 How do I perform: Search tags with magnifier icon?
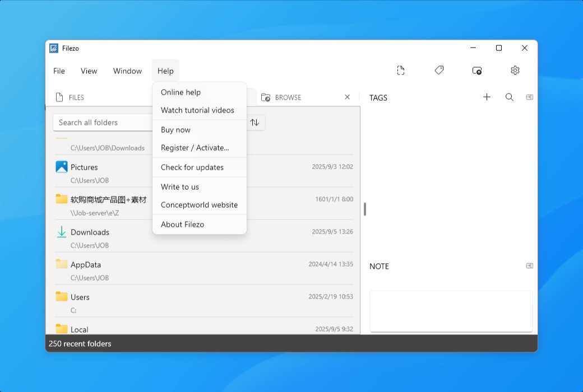point(510,97)
